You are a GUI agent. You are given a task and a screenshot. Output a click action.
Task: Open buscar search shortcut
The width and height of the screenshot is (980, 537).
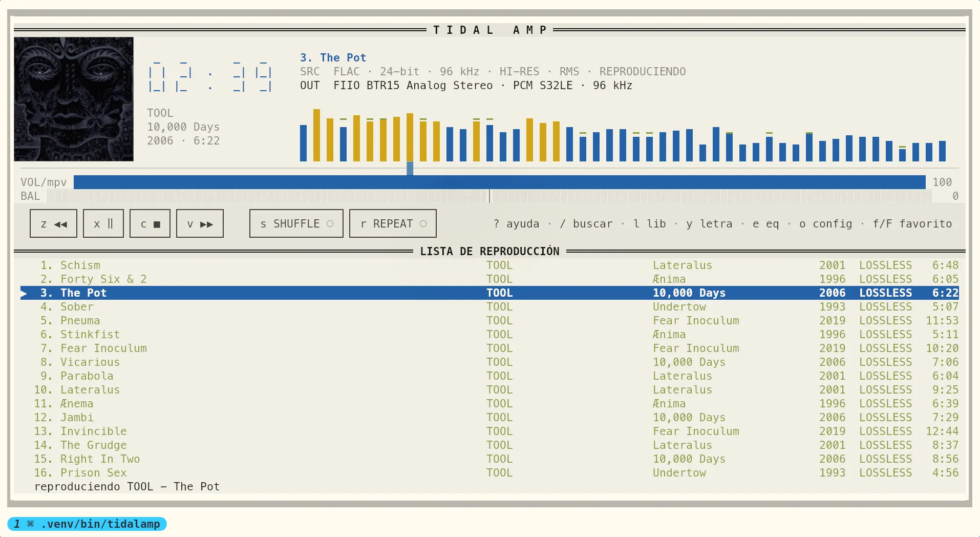586,224
